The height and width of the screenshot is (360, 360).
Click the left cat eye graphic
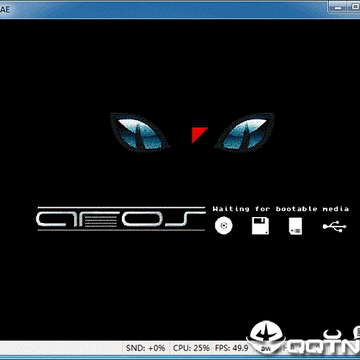pos(139,132)
